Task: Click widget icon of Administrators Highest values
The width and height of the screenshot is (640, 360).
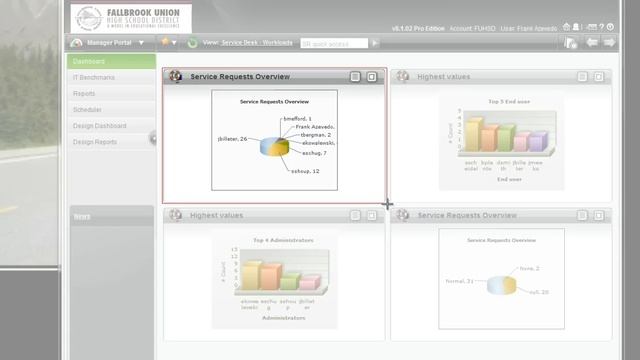Action: 176,215
